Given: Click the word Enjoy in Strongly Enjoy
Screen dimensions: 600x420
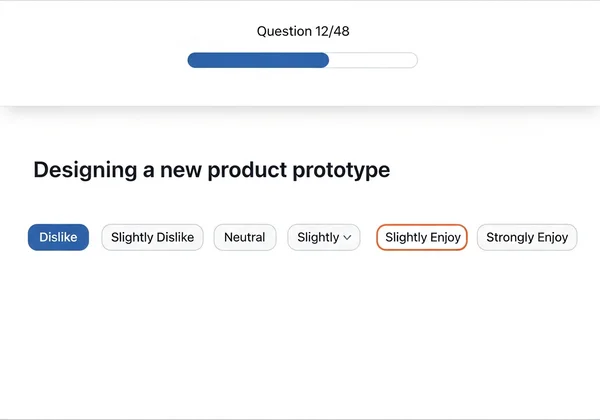Looking at the screenshot, I should coord(550,237).
